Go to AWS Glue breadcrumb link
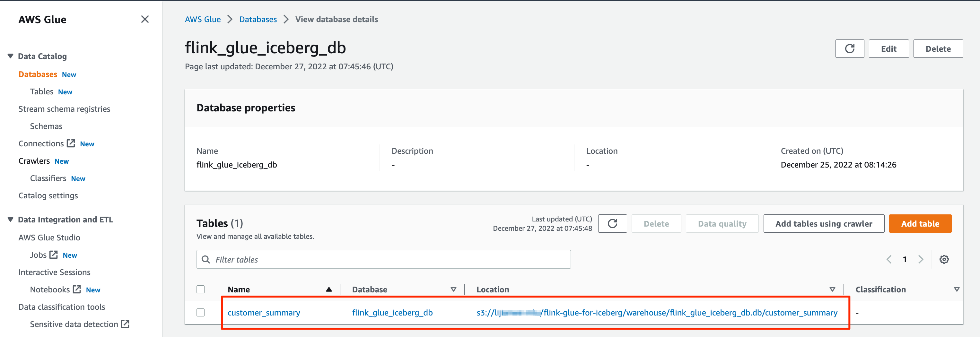 point(203,19)
